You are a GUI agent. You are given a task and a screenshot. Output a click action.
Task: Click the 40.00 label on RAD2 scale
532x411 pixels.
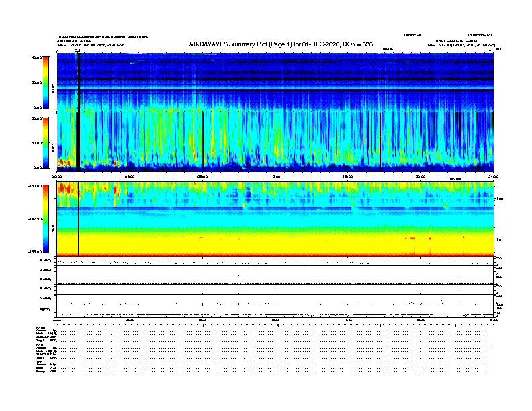[x=36, y=58]
